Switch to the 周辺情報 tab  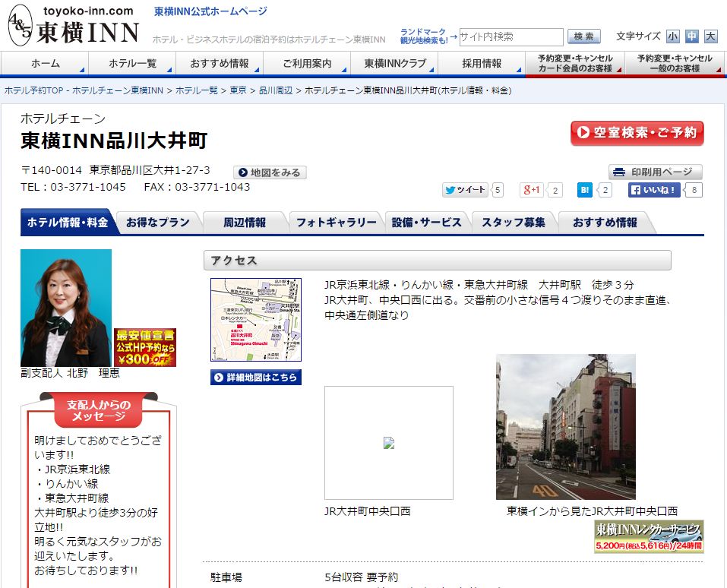point(245,223)
